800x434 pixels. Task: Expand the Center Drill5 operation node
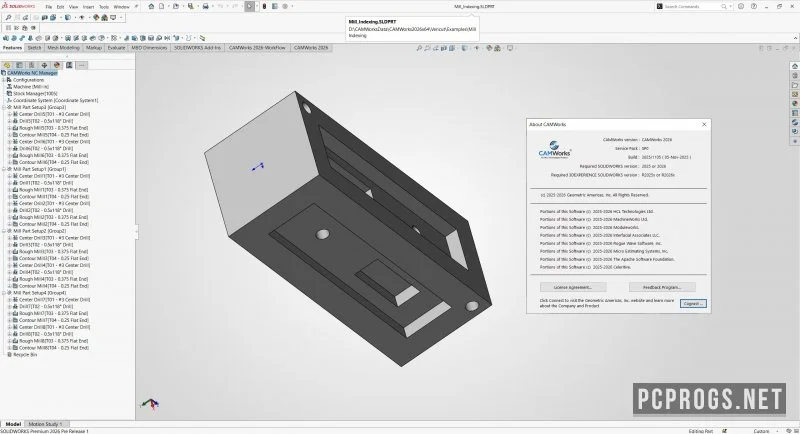point(10,114)
